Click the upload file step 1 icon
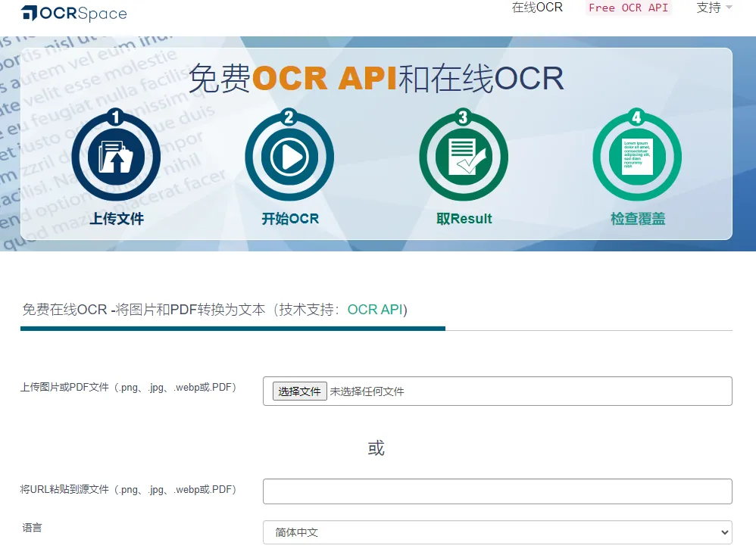 (x=116, y=156)
